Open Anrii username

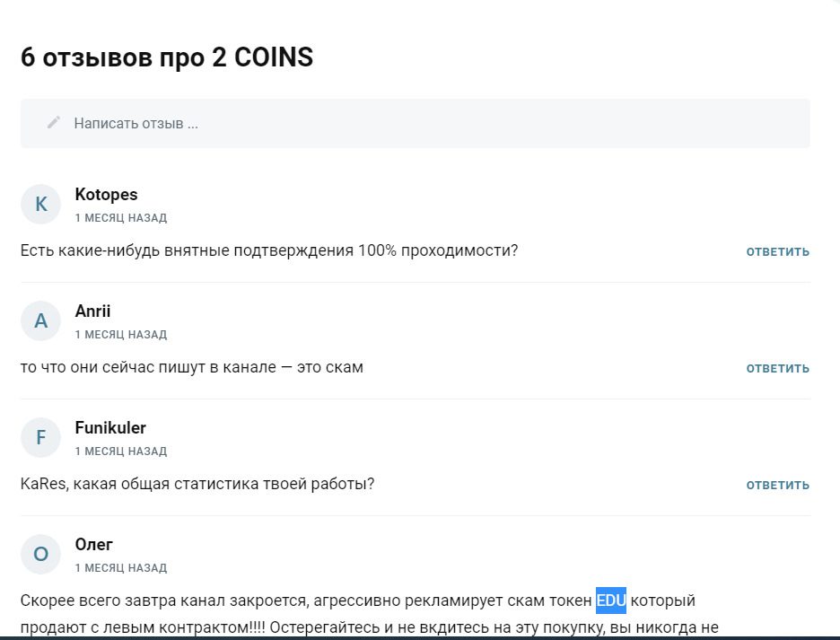(x=92, y=311)
